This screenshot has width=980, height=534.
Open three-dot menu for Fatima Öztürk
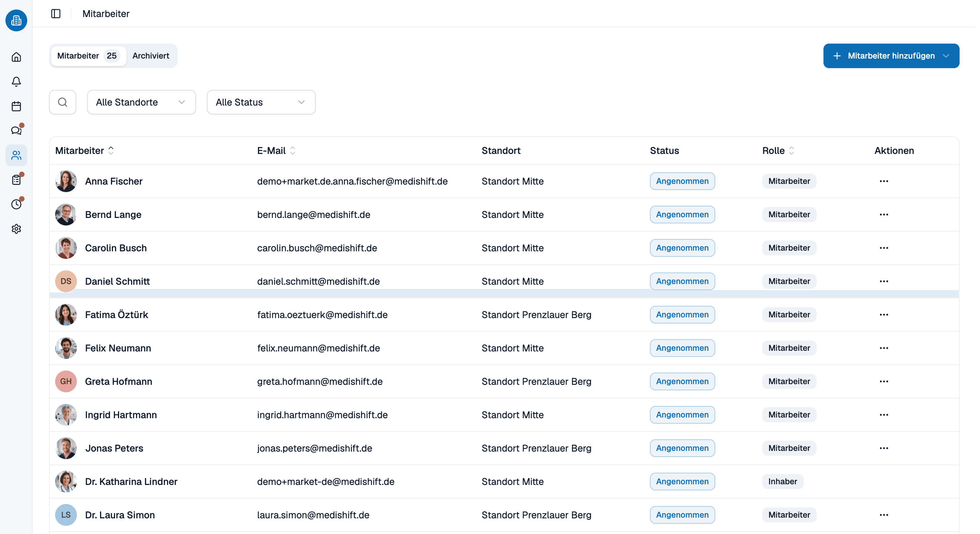[x=884, y=315]
